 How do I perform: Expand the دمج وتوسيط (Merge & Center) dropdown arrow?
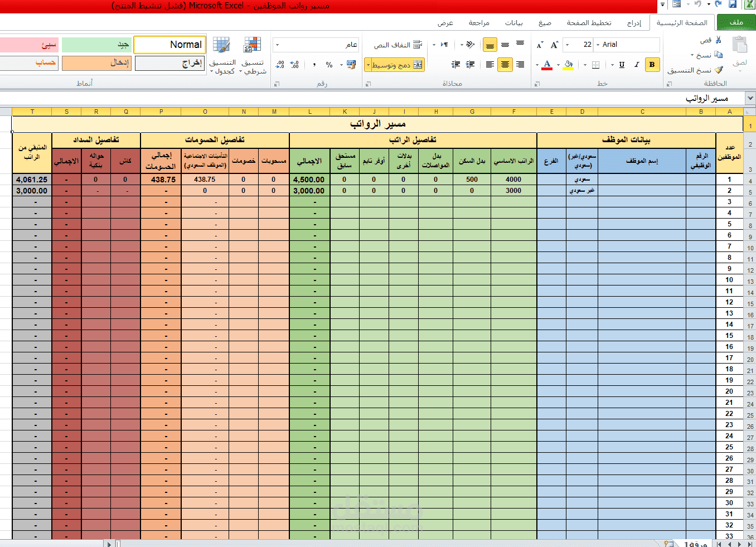pyautogui.click(x=369, y=64)
